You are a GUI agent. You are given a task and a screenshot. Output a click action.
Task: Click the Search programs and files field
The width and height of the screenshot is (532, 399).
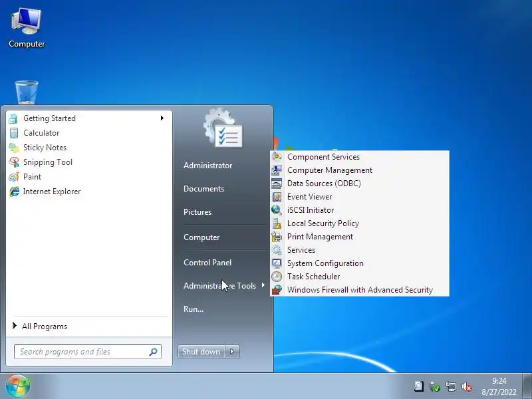(88, 352)
